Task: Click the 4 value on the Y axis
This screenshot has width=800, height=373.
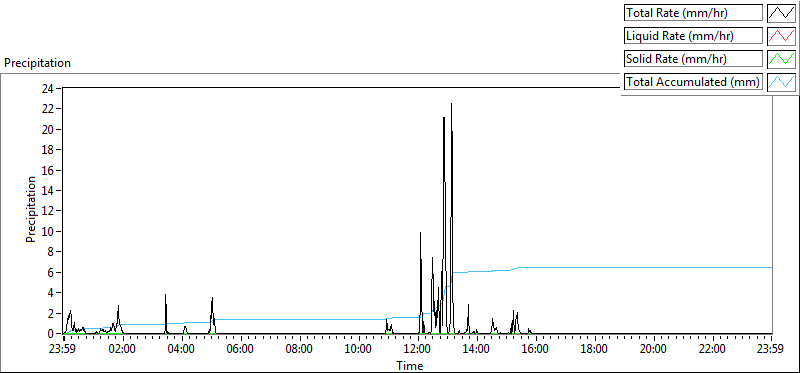Action: (x=51, y=292)
